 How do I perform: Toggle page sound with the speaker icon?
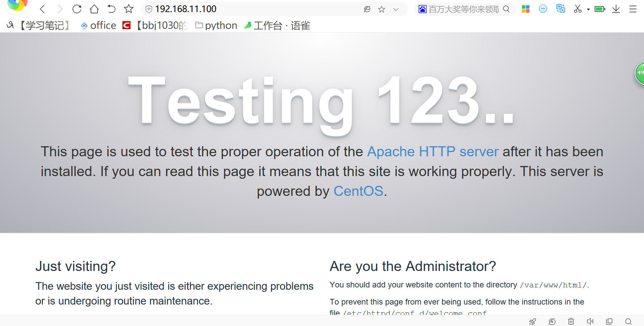click(590, 321)
